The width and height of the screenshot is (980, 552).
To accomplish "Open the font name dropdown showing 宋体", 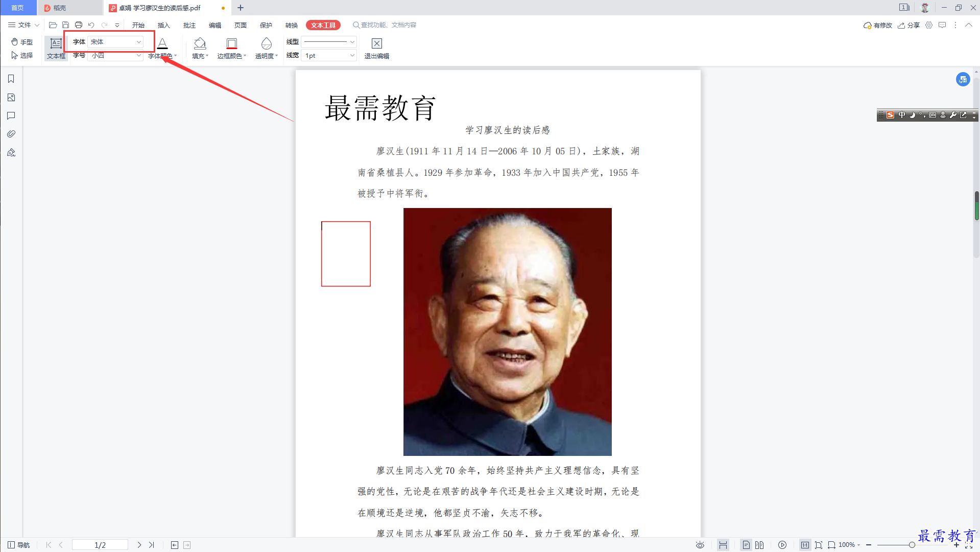I will (x=116, y=42).
